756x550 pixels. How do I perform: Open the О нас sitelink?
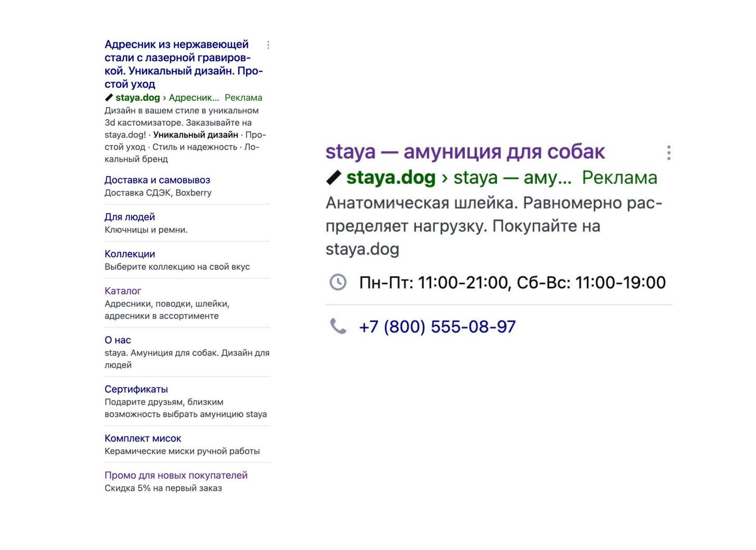point(117,340)
